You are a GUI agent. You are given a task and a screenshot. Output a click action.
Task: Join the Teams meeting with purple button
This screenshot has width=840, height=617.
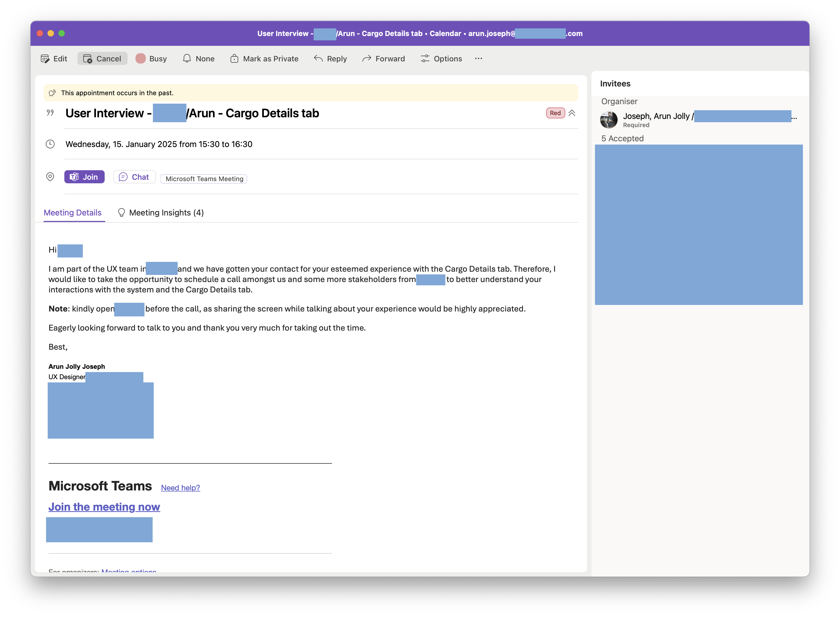(84, 177)
